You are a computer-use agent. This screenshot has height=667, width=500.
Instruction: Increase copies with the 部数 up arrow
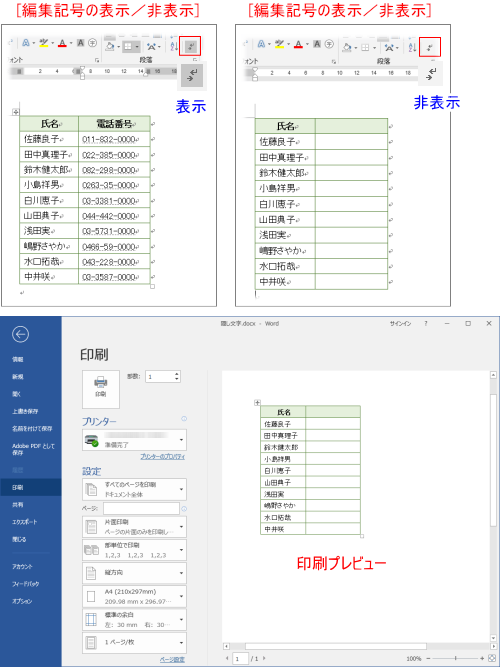pos(177,374)
